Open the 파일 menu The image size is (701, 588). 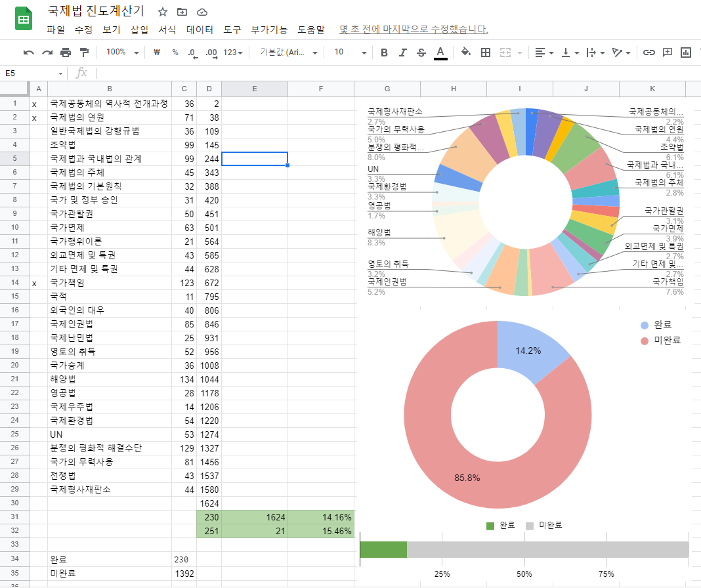(x=56, y=30)
